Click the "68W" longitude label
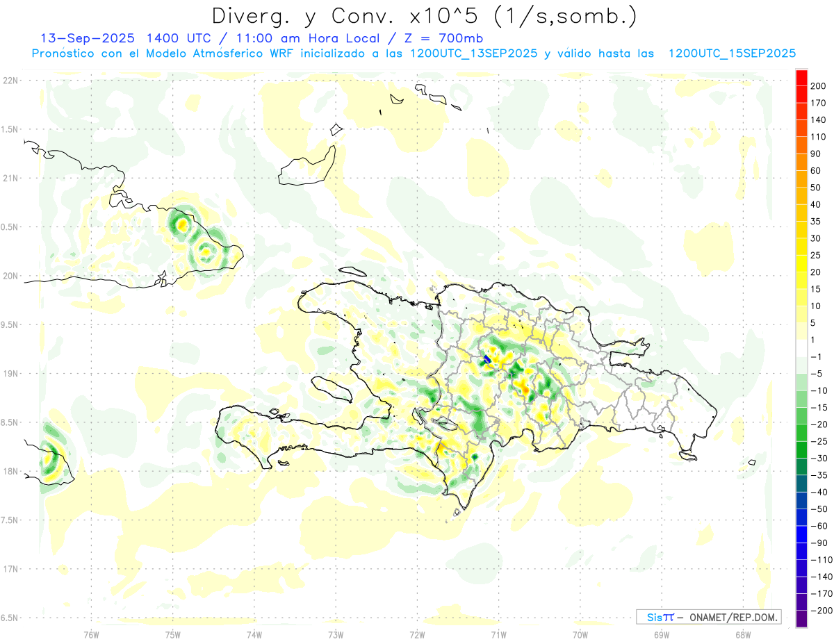The width and height of the screenshot is (834, 644). (743, 634)
